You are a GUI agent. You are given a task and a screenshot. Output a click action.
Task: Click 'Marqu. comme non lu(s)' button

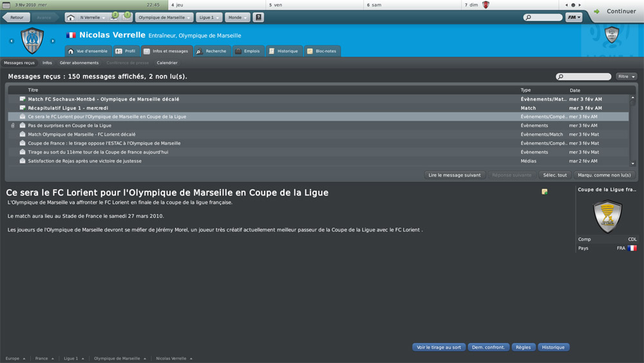(604, 175)
